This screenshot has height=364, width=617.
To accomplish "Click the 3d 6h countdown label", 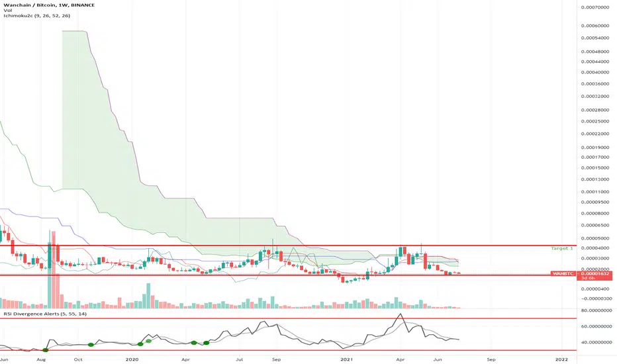I will [587, 278].
